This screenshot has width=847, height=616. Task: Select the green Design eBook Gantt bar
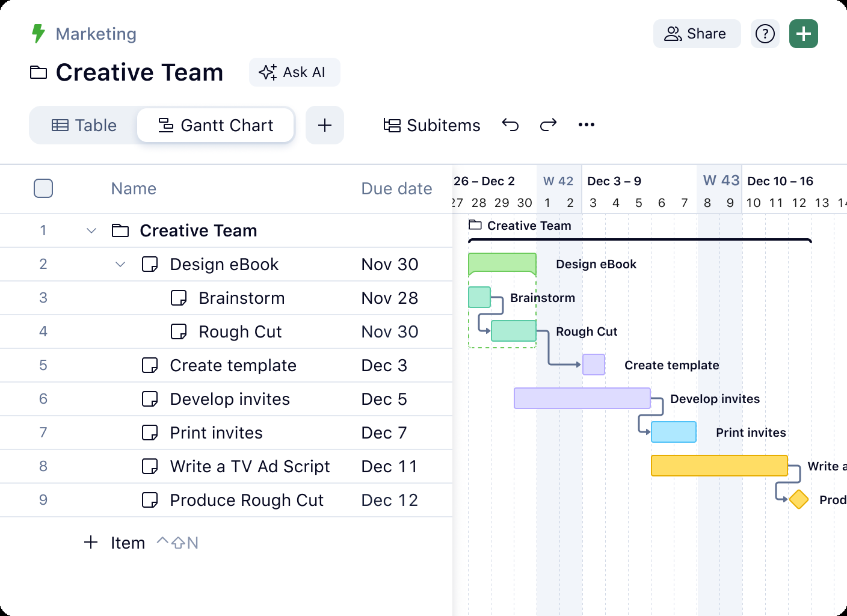tap(502, 263)
